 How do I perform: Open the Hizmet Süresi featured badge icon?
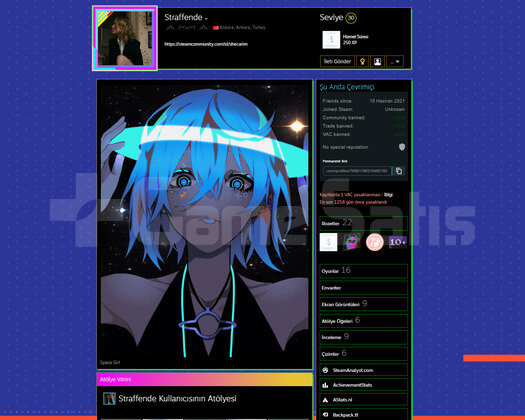pyautogui.click(x=331, y=40)
